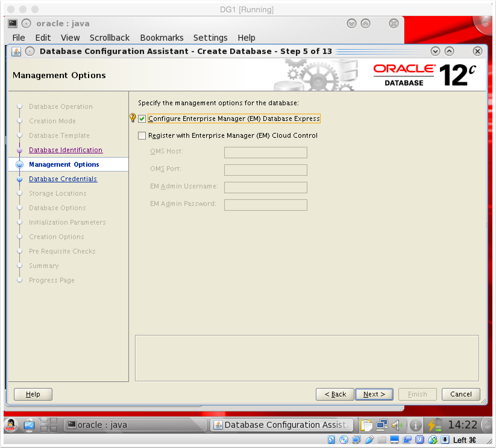Open the network connection tray icon
The image size is (496, 448).
click(382, 425)
